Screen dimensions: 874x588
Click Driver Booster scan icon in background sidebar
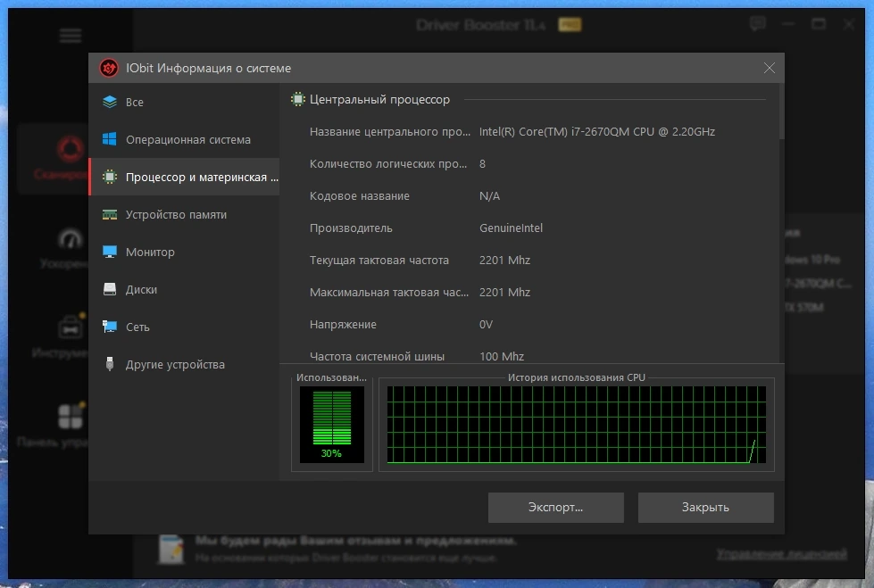[71, 149]
